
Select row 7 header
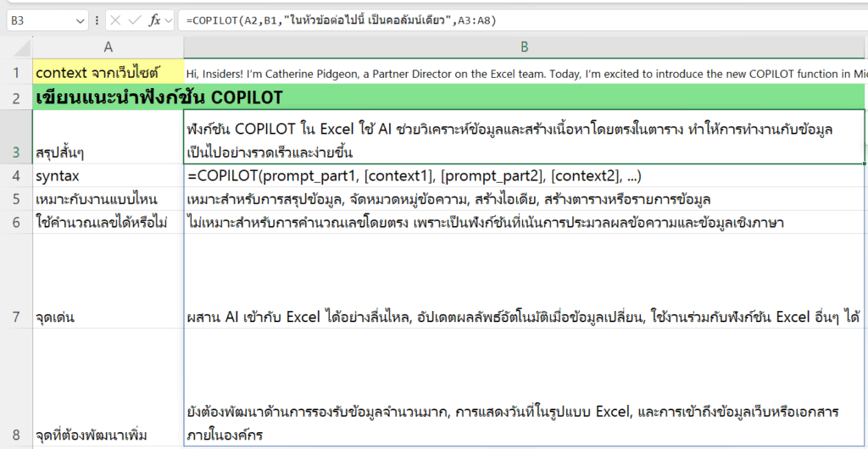[x=16, y=318]
